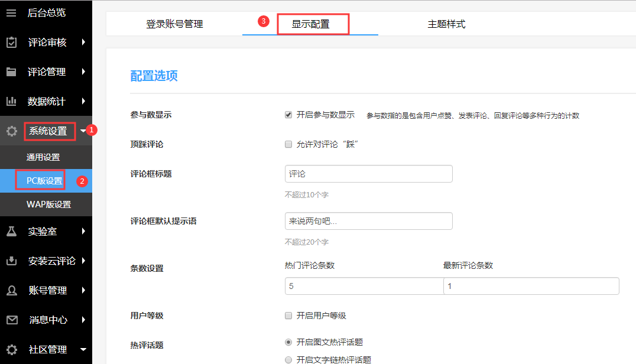
Task: Click the download icon for 安装云评论
Action: coord(11,261)
